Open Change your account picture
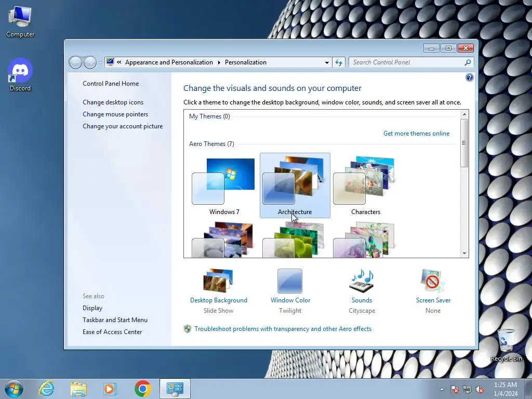 123,126
